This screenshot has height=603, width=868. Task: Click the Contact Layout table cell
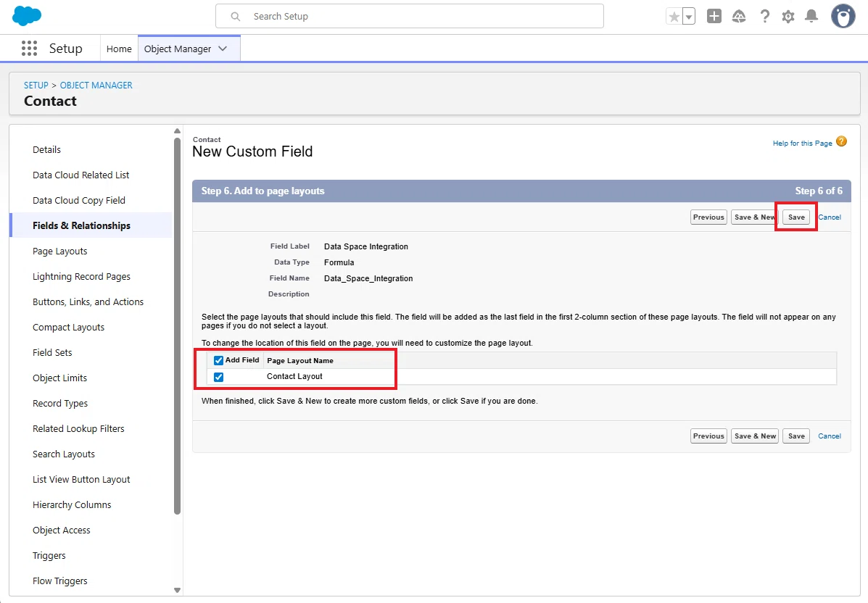coord(294,376)
